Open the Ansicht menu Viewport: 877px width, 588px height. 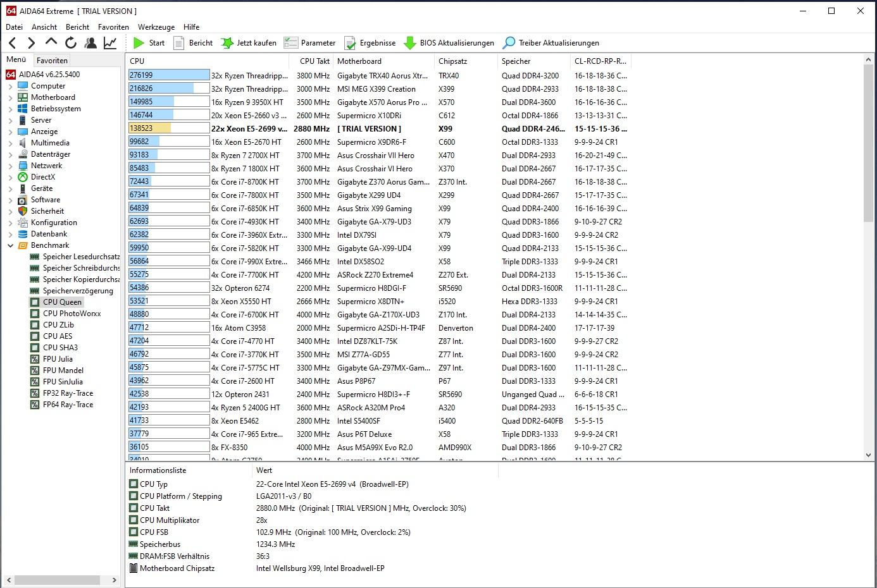click(44, 27)
